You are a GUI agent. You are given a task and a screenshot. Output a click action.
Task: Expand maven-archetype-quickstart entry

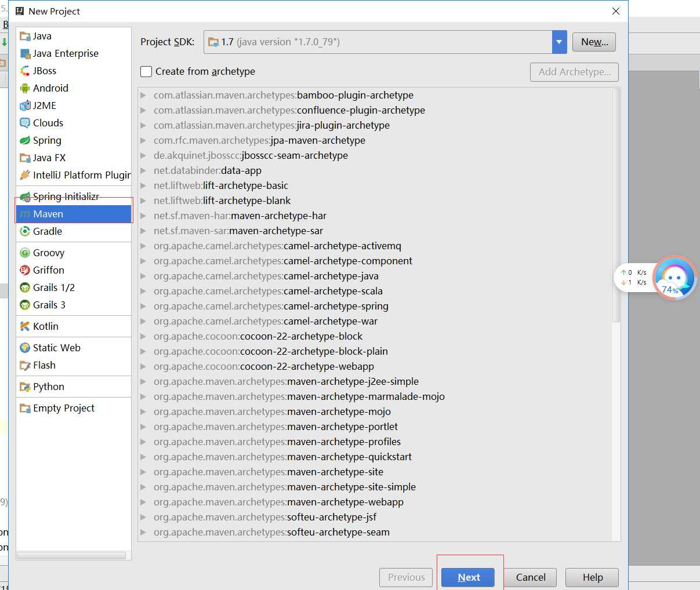click(x=143, y=457)
